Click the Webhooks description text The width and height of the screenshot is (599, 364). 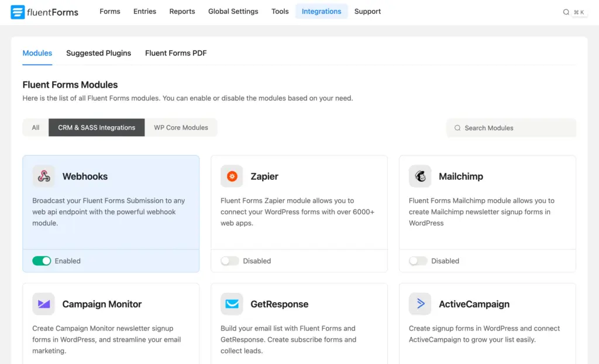pyautogui.click(x=108, y=212)
